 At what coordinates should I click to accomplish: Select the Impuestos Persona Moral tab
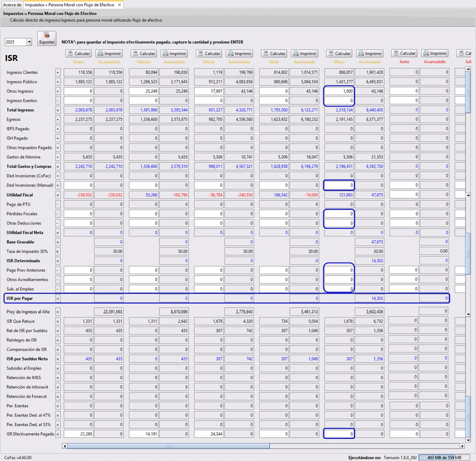click(70, 5)
